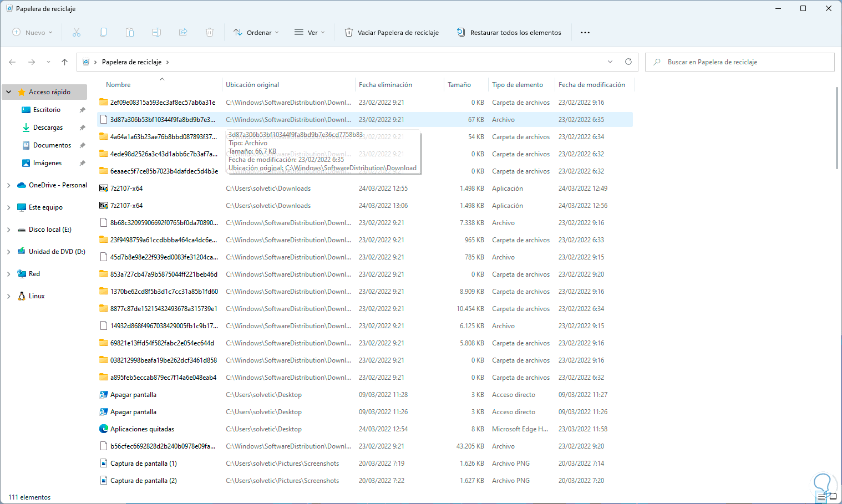Refresh the Papelera de reciclaje view
842x504 pixels.
point(628,62)
